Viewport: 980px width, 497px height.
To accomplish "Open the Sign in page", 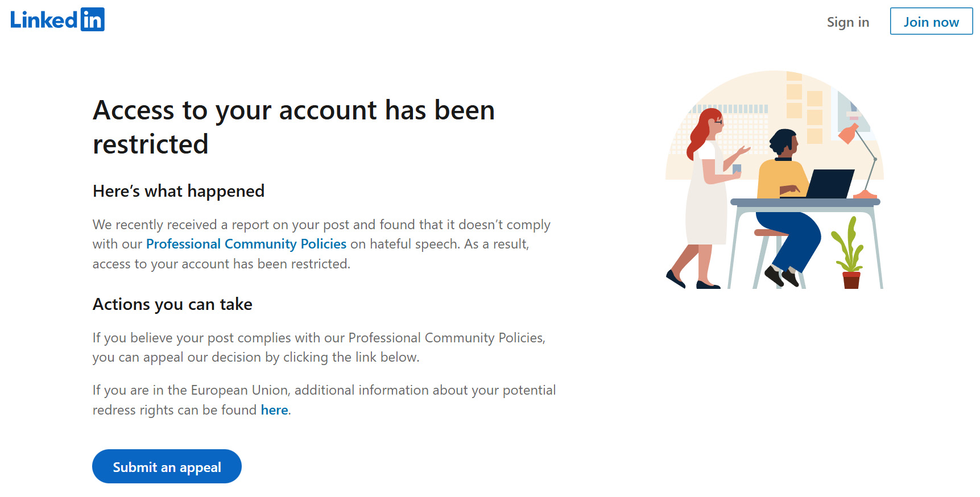I will [x=847, y=22].
